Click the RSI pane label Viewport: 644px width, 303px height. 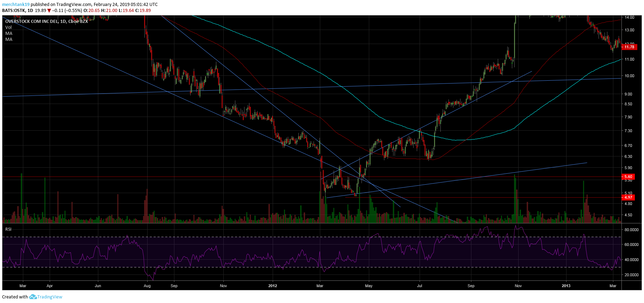click(x=8, y=229)
